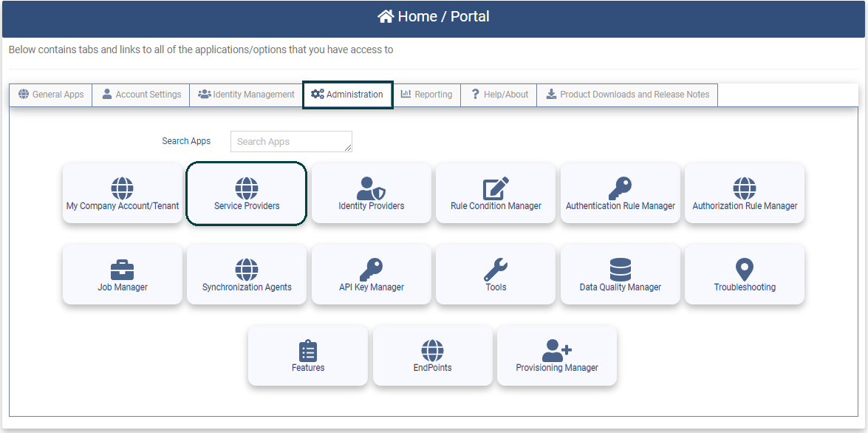Viewport: 868px width, 433px height.
Task: Open the Features app
Action: point(308,355)
